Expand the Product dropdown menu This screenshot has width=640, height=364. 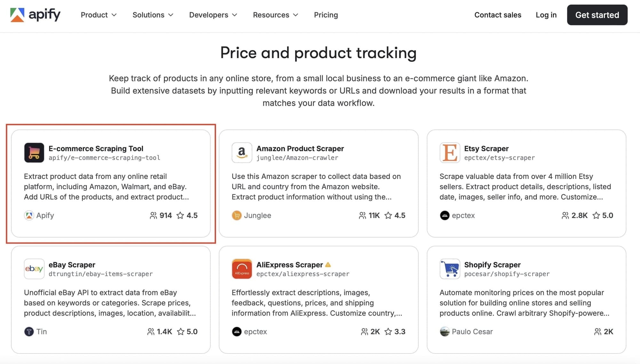click(x=99, y=15)
